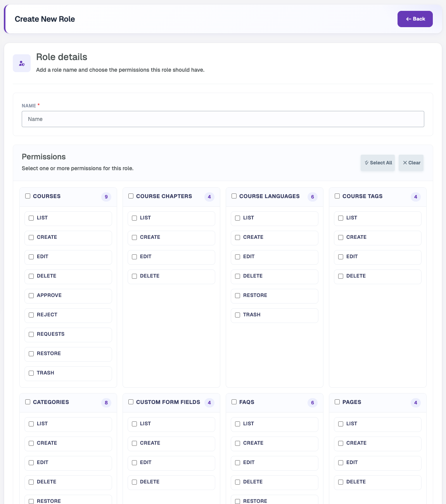
Task: Check LIST under Pages
Action: point(341,424)
